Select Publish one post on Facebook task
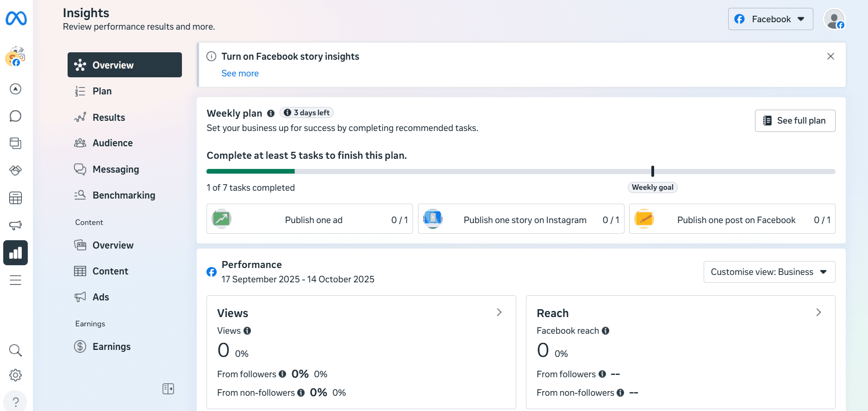The width and height of the screenshot is (868, 411). [x=732, y=219]
